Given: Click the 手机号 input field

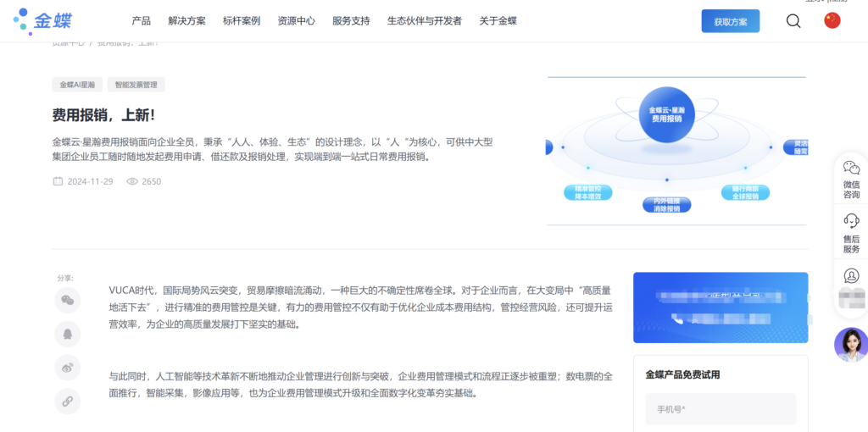Looking at the screenshot, I should [721, 409].
